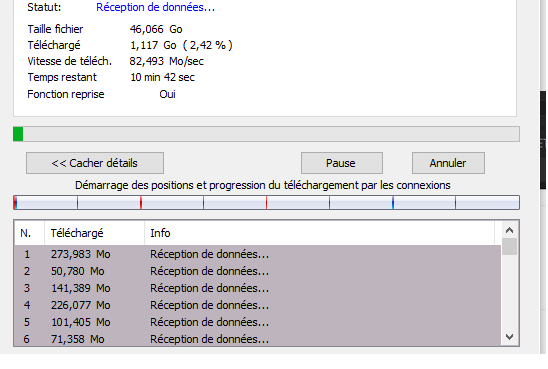The height and width of the screenshot is (369, 548).
Task: Click the Vitesse de téléch. label
Action: point(70,62)
